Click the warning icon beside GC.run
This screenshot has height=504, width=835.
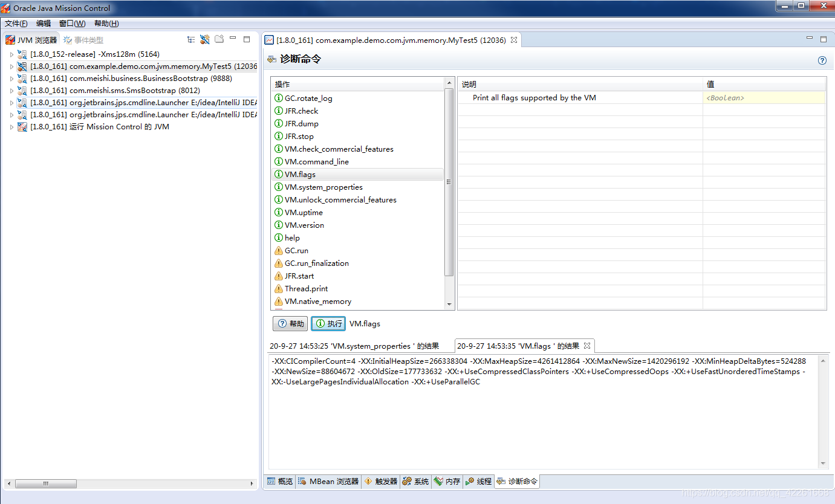click(x=279, y=250)
